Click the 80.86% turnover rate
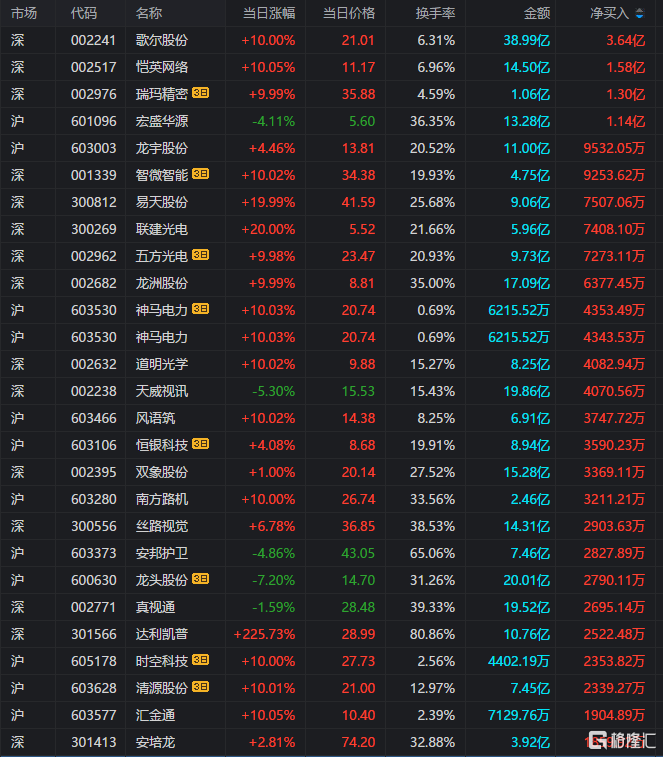The height and width of the screenshot is (757, 663). pyautogui.click(x=432, y=634)
